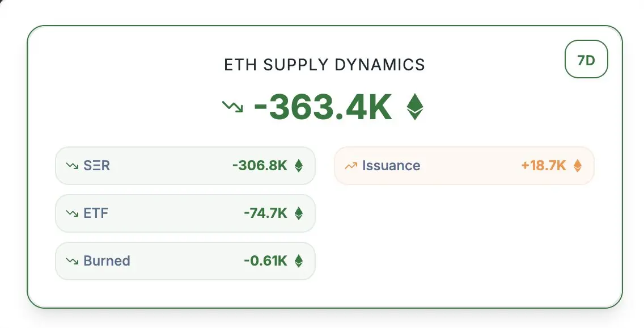Click the -306.8K SER value

[260, 166]
